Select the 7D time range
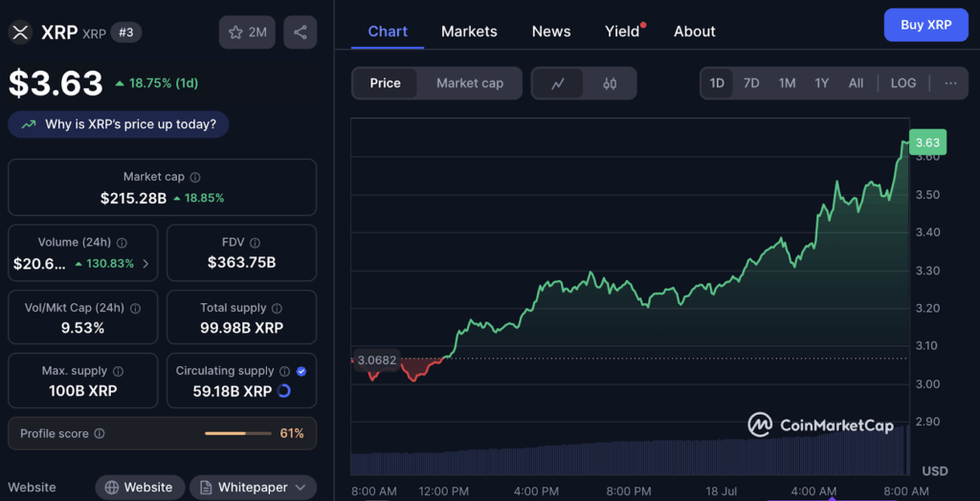This screenshot has height=501, width=980. (x=751, y=83)
